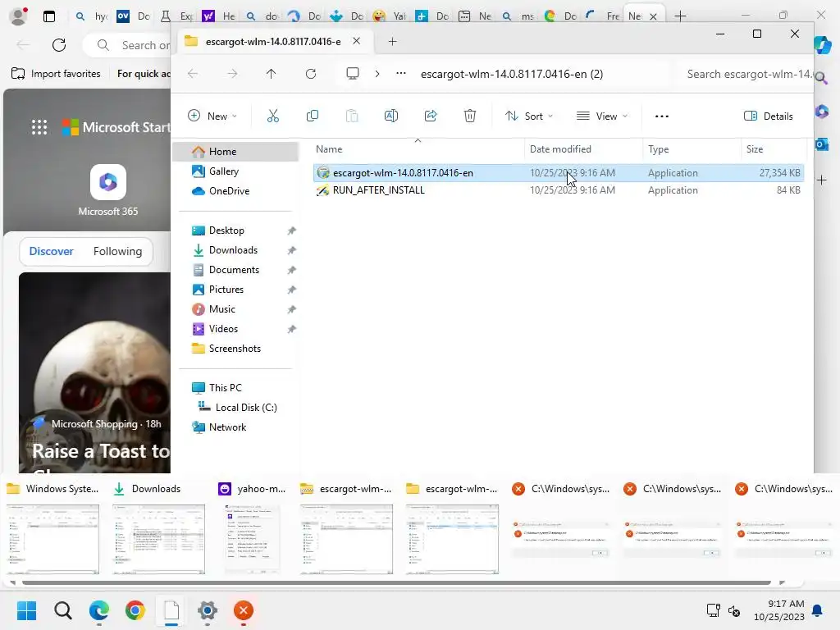Screen dimensions: 840x630
Task: Close the escargot-wlm File Explorer tab
Action: [356, 41]
